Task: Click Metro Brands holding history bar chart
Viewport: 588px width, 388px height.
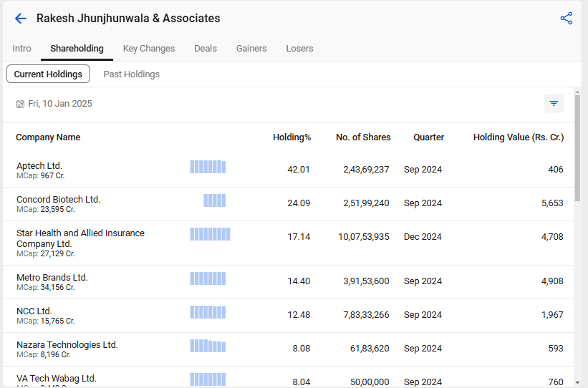Action: (208, 278)
